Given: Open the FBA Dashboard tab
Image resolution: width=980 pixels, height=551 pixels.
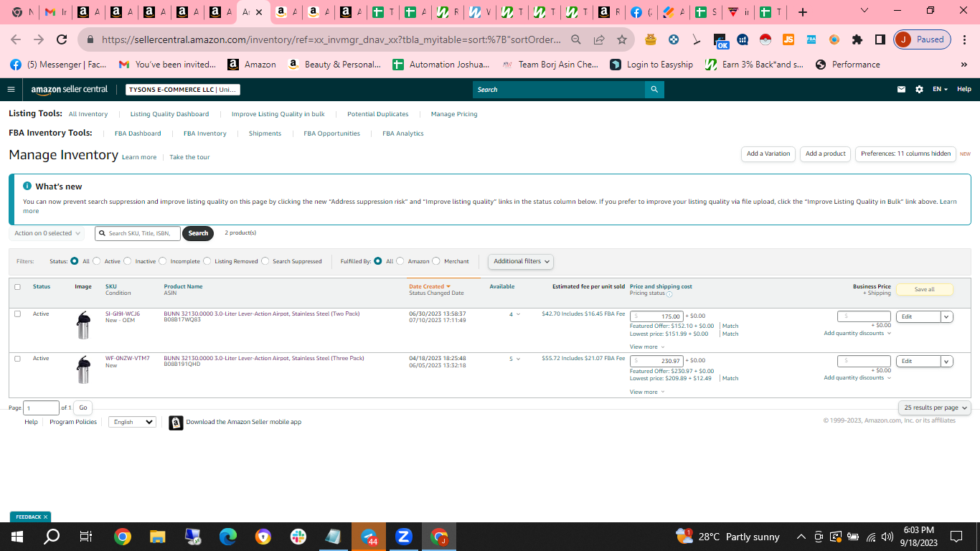Looking at the screenshot, I should coord(138,133).
